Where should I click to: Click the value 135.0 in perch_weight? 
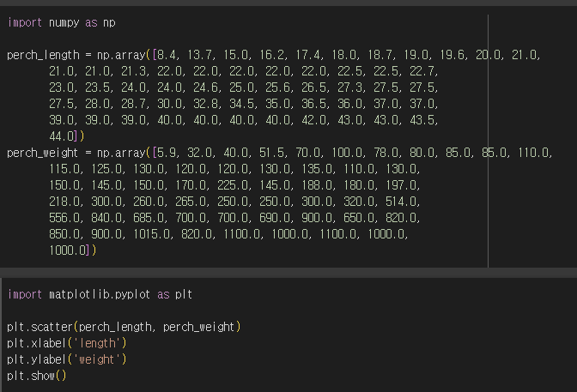(x=317, y=169)
